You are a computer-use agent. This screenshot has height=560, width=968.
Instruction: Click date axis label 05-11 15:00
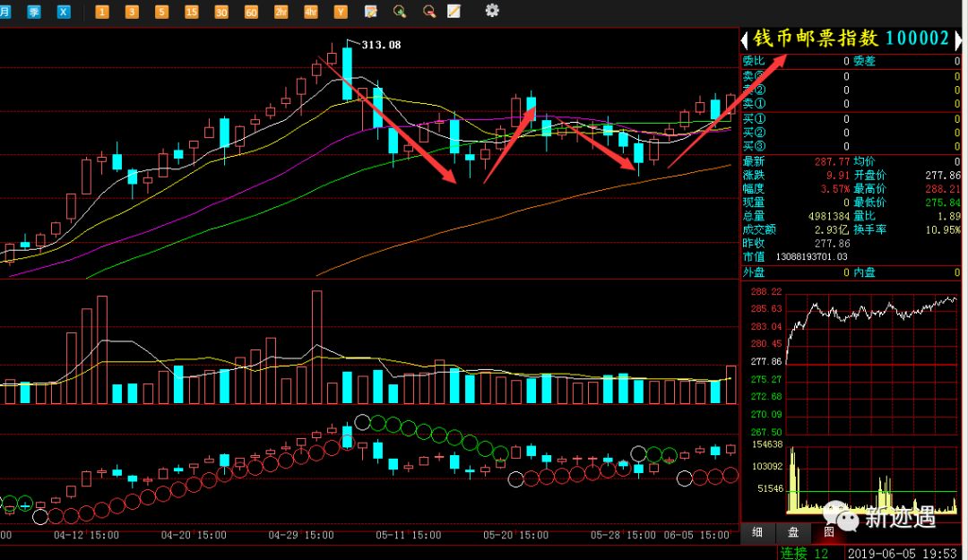click(x=409, y=535)
